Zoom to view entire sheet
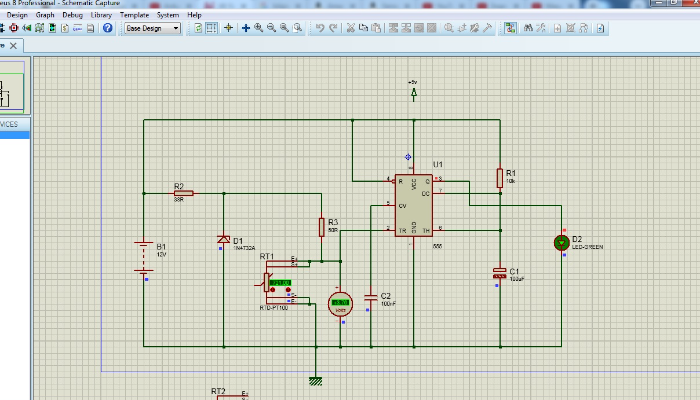 coord(284,28)
